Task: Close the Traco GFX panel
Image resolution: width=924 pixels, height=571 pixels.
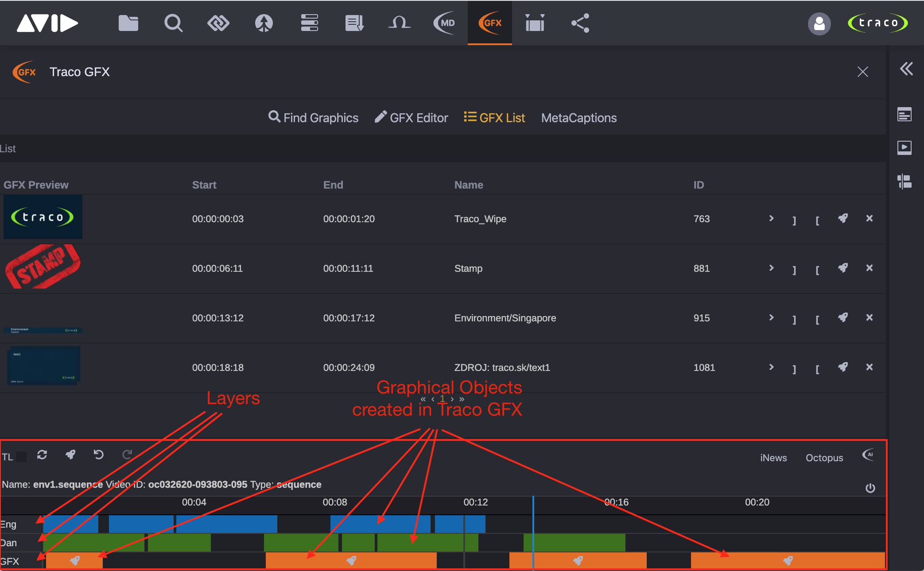Action: [x=863, y=72]
